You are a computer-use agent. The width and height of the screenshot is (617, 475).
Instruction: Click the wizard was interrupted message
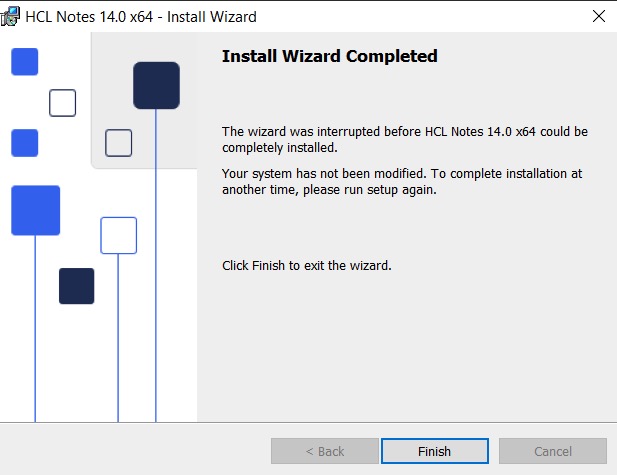coord(404,139)
